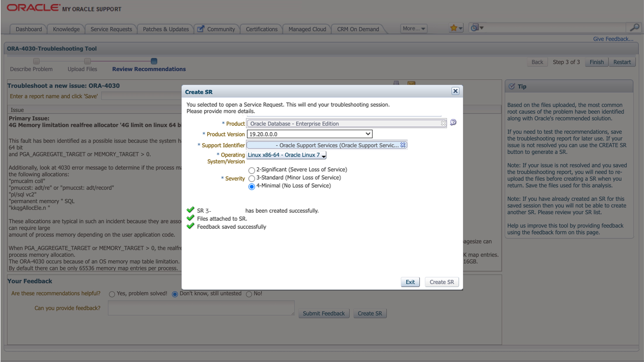Select the 4-Minimal (No Loss of Service) severity

(252, 186)
